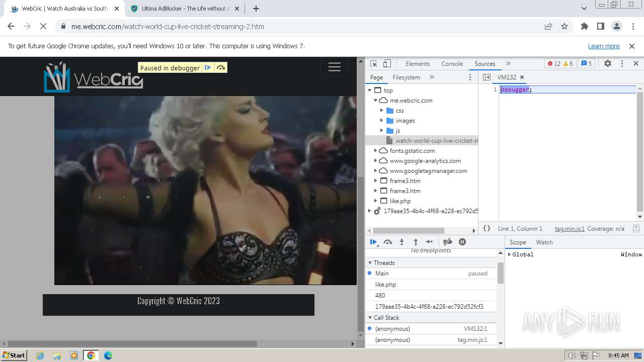Click the Step button in debugger toolbar
This screenshot has height=362, width=644.
pos(429,242)
